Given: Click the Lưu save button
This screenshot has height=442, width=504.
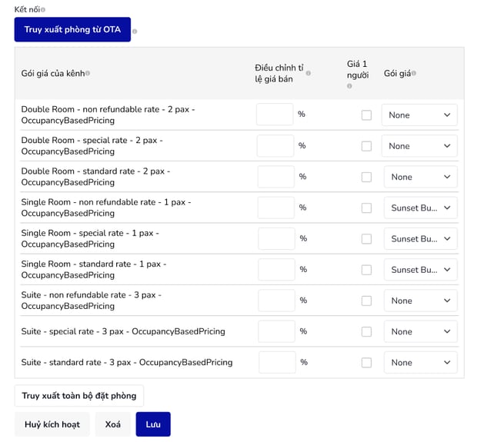Looking at the screenshot, I should coord(153,424).
